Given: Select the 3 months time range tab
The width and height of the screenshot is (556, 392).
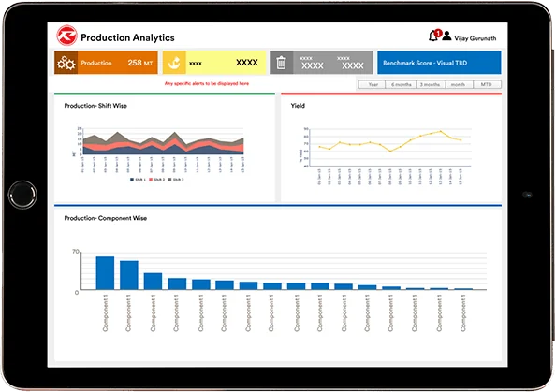Looking at the screenshot, I should click(431, 85).
